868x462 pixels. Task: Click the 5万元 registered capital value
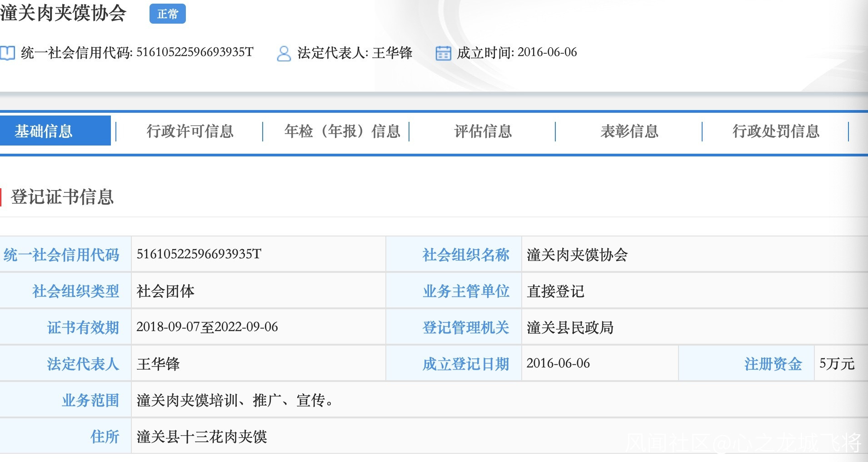tap(837, 363)
